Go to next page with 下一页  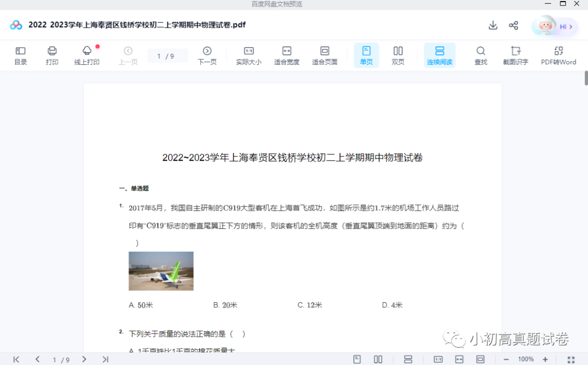[x=207, y=56]
